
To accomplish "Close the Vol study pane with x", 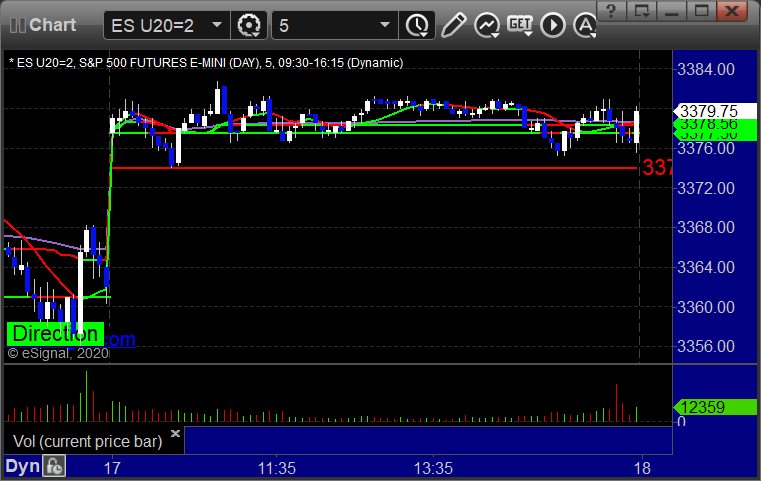I will [x=175, y=433].
